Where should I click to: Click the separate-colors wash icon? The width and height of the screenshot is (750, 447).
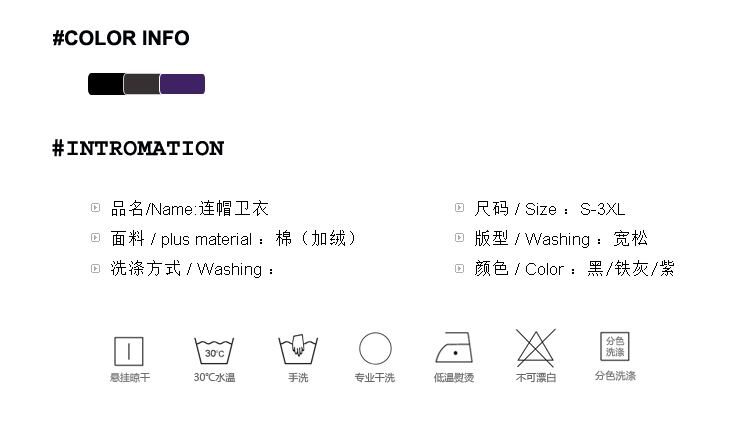(614, 347)
